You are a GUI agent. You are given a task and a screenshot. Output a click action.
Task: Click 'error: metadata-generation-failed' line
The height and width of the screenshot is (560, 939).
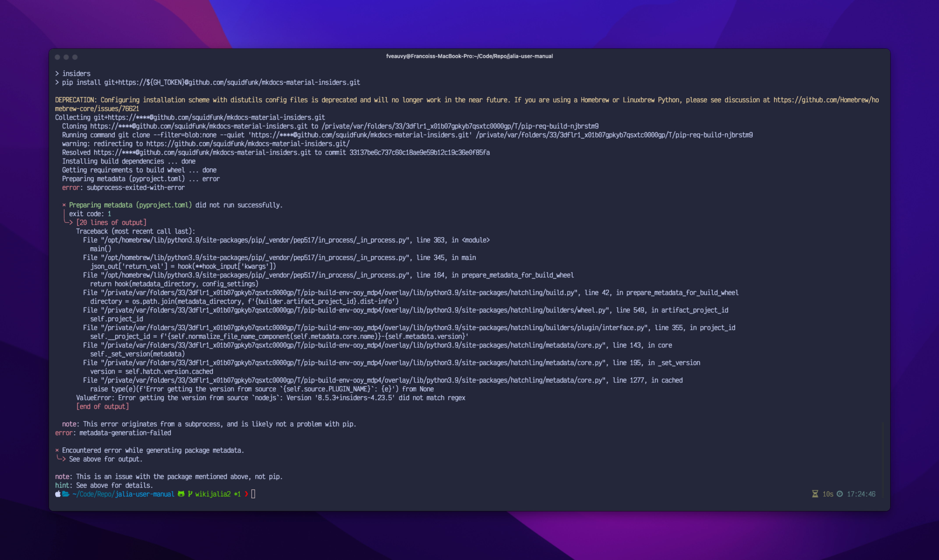point(113,433)
